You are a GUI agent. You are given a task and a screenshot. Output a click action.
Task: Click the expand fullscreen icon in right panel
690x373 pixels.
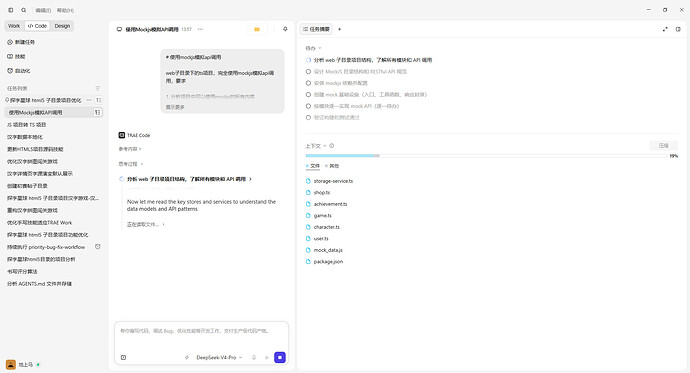tap(665, 29)
